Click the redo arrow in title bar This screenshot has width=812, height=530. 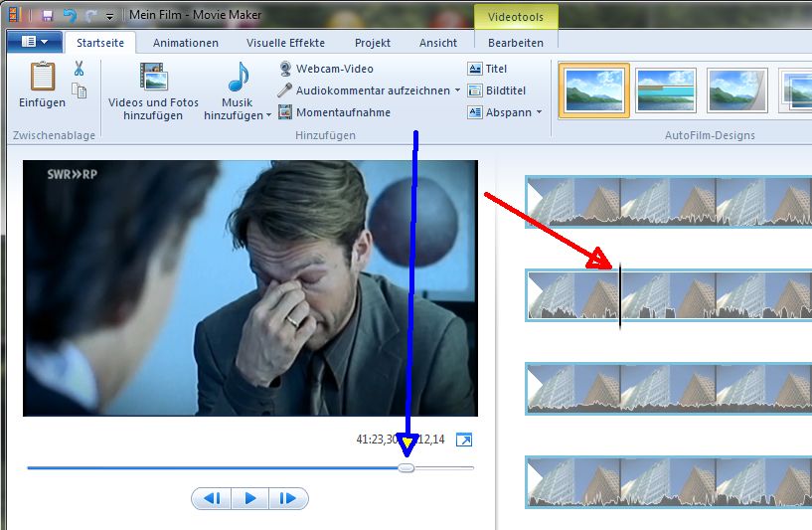coord(91,16)
